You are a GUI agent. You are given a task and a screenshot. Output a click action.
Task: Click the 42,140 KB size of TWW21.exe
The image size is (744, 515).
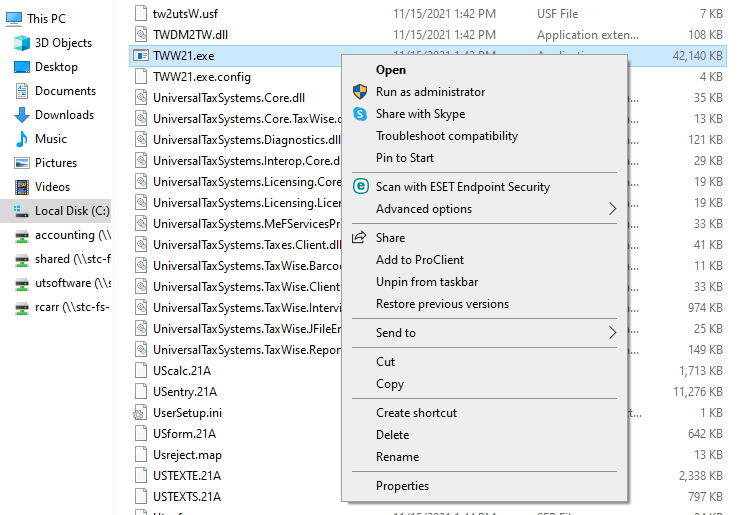pos(698,56)
